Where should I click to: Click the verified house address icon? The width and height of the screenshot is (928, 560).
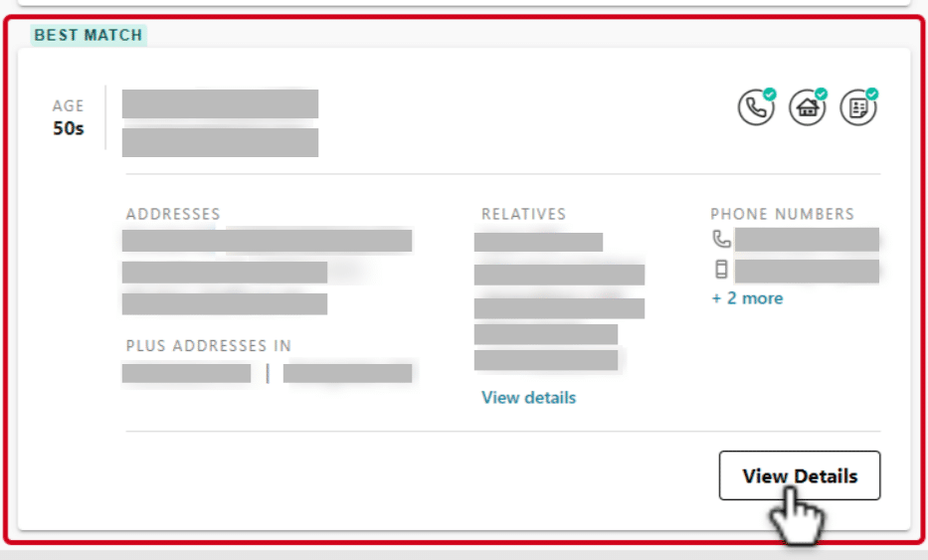click(x=808, y=107)
